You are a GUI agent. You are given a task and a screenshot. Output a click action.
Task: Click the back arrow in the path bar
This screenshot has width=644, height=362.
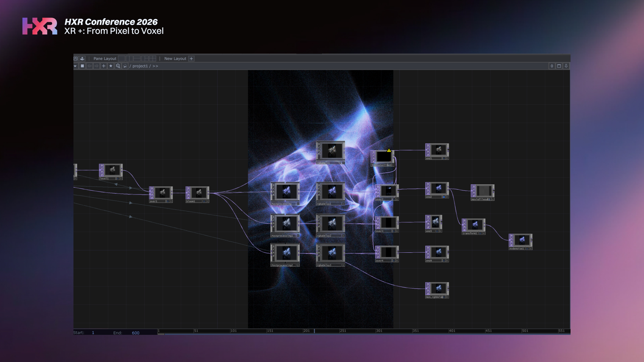pyautogui.click(x=90, y=66)
